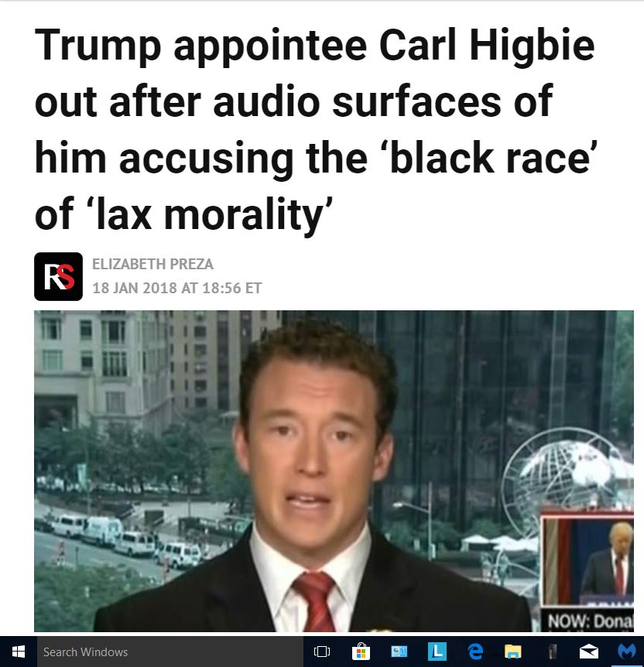The image size is (644, 667).
Task: Click the 'NOW: Donal' caption banner
Action: (x=589, y=621)
